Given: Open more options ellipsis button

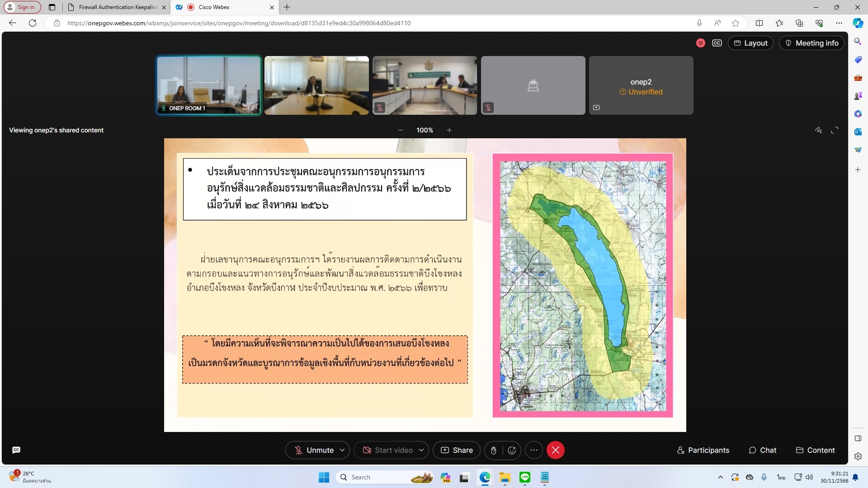Looking at the screenshot, I should point(534,450).
